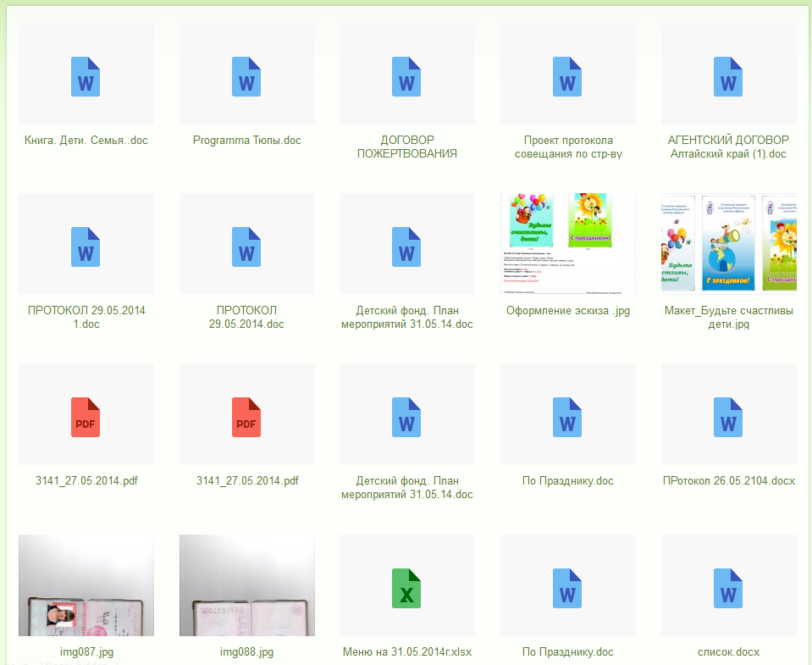
Task: Click the file name Книга. Дети. Семья..doc
Action: [x=86, y=141]
